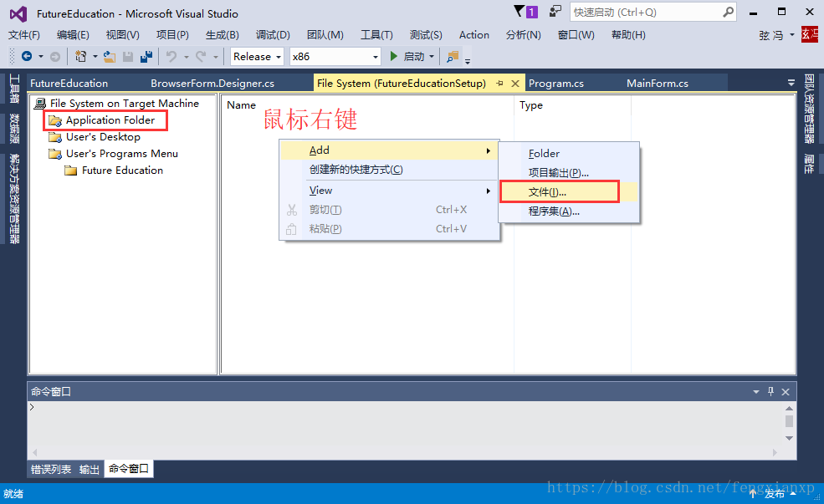824x504 pixels.
Task: Pin the command window panel
Action: pos(771,392)
